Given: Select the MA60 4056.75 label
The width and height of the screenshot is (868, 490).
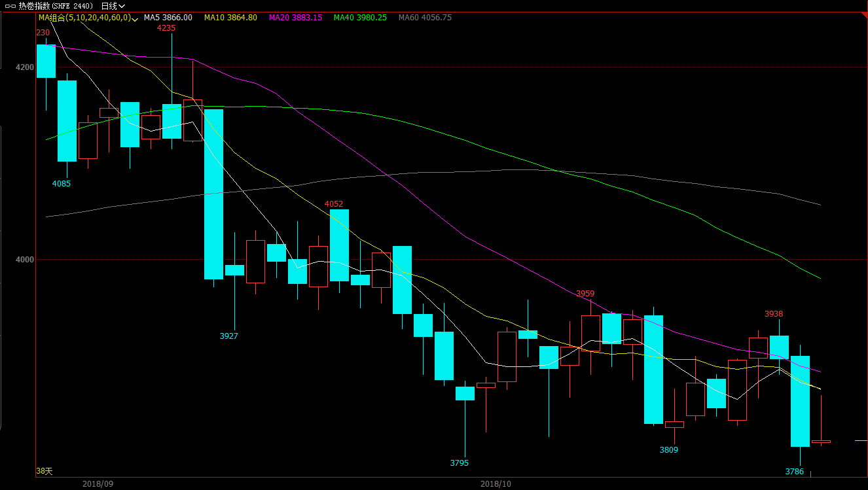Looking at the screenshot, I should tap(425, 18).
